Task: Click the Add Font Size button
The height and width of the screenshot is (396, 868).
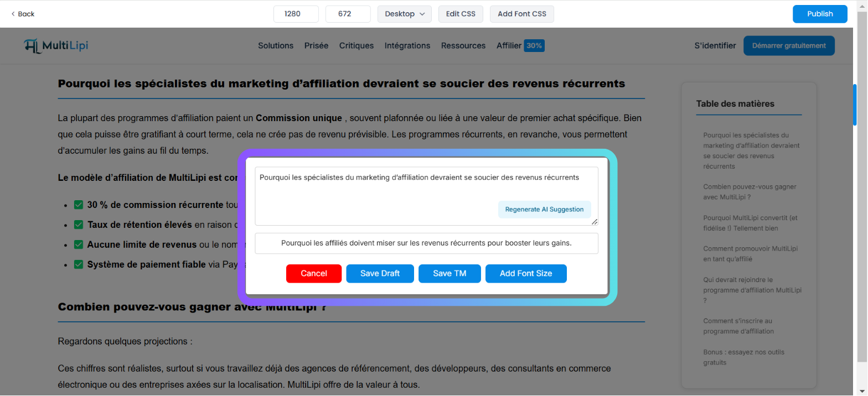Action: pos(526,274)
